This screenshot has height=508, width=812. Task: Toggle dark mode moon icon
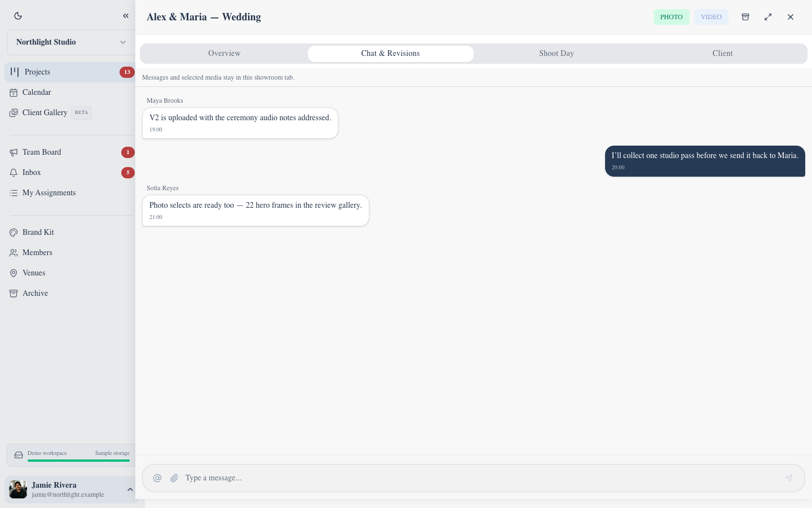click(x=18, y=16)
